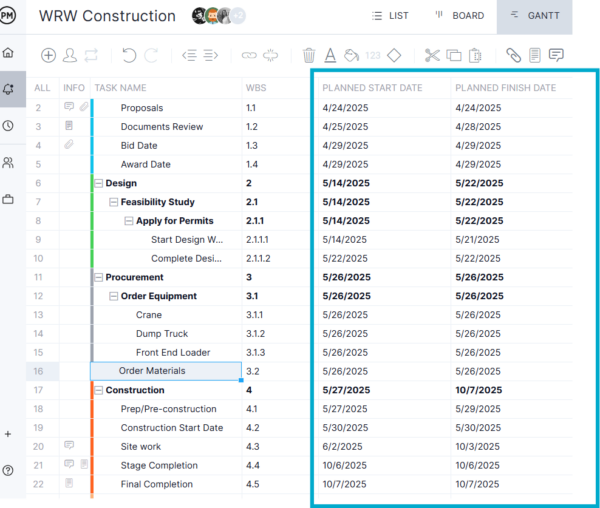Click the undo arrow icon
The height and width of the screenshot is (508, 600).
click(129, 55)
